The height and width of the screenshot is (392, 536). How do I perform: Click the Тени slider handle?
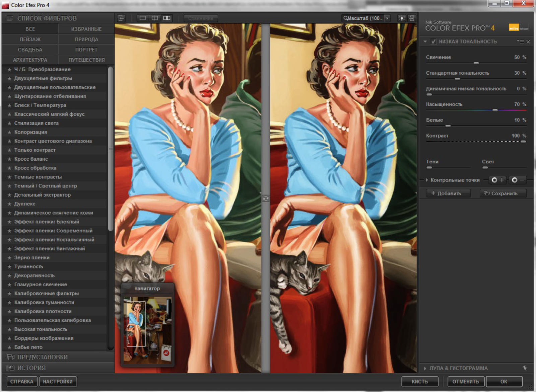(x=429, y=167)
